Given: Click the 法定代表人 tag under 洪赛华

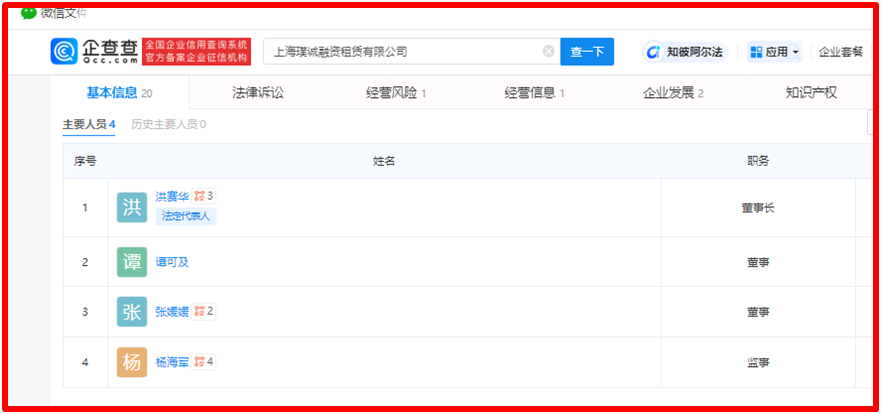Looking at the screenshot, I should click(186, 215).
